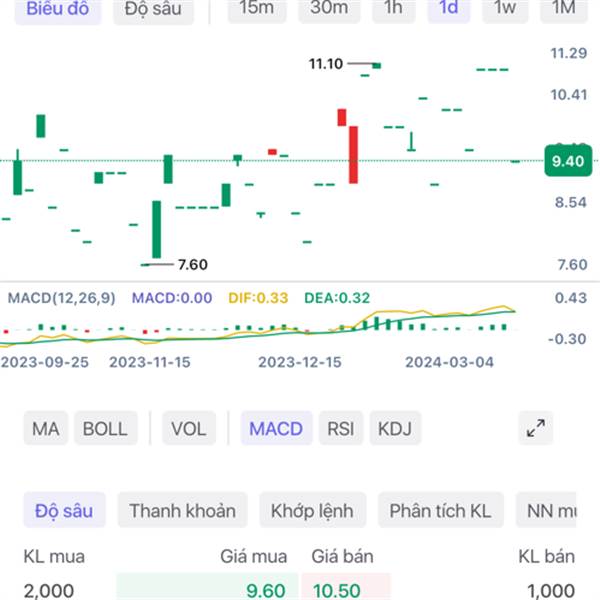
Task: Click the 2024-03-04 date label
Action: tap(450, 362)
